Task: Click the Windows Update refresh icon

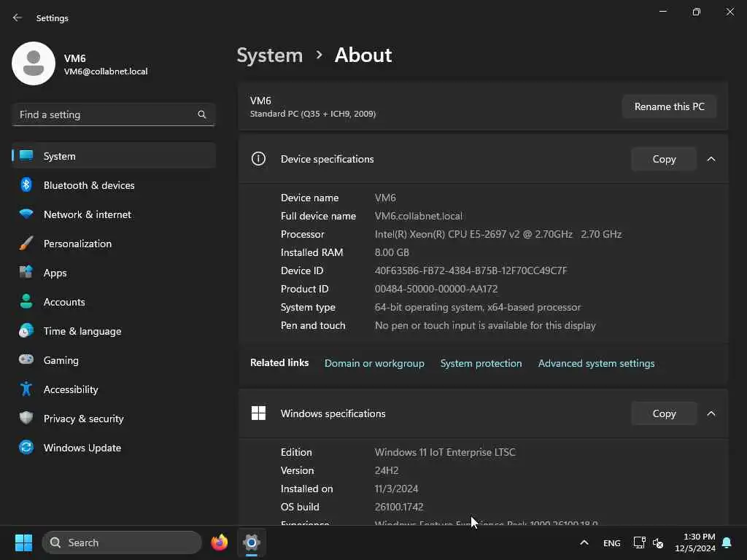Action: click(x=26, y=447)
